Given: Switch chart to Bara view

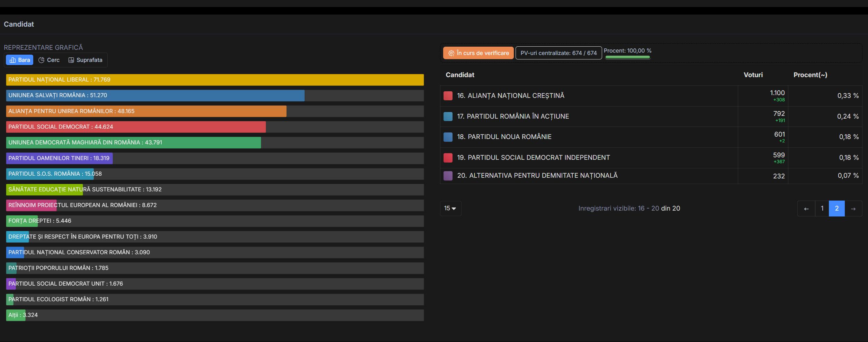Looking at the screenshot, I should click(x=20, y=60).
